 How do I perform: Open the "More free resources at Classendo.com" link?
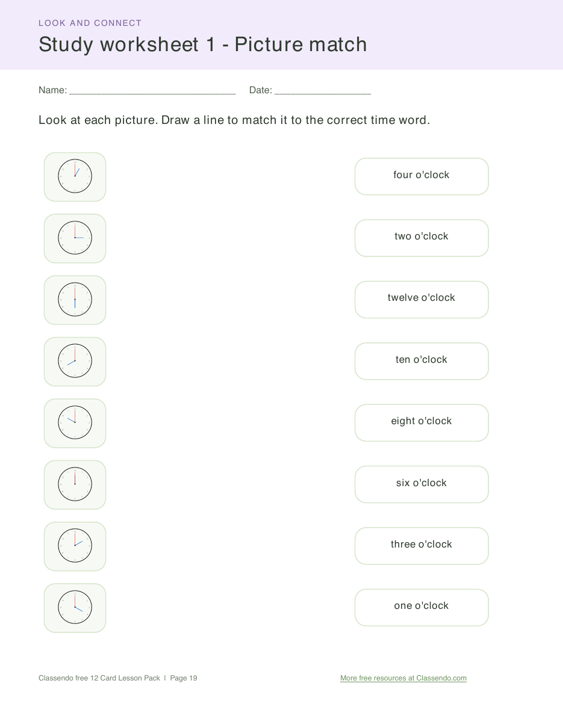click(403, 678)
